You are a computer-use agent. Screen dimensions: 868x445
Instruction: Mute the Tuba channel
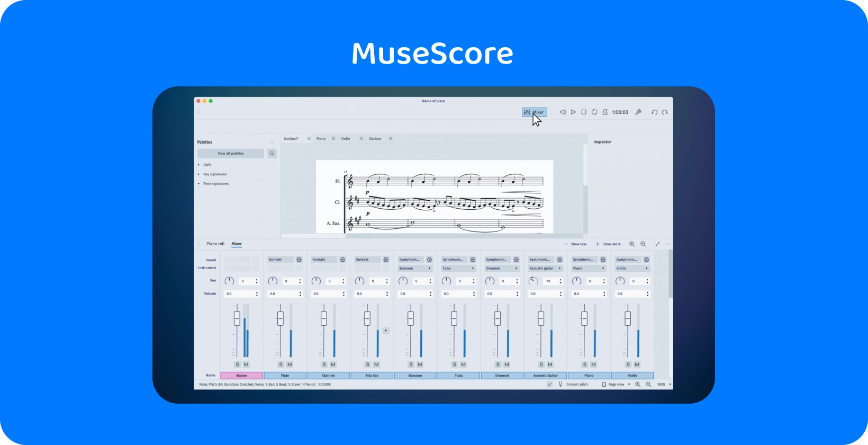click(463, 364)
